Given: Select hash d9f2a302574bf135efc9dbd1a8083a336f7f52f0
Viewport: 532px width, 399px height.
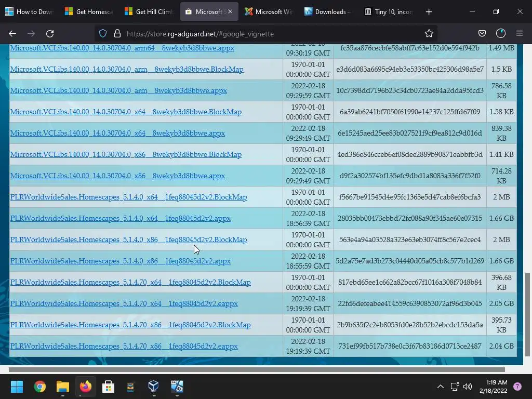Looking at the screenshot, I should point(410,176).
